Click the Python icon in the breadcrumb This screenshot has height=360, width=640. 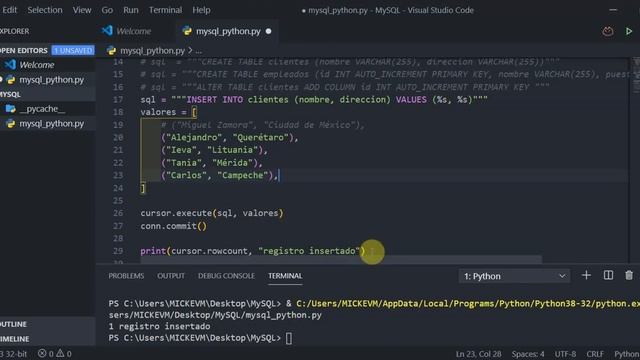[x=111, y=51]
